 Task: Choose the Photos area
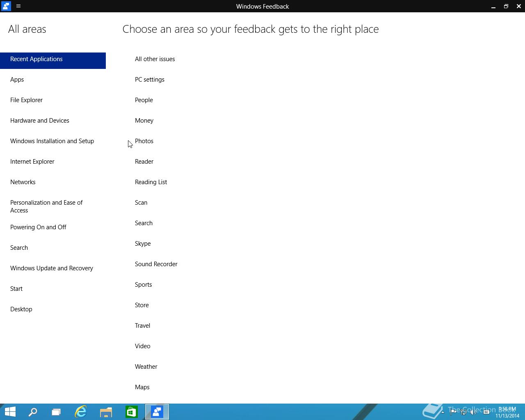pos(144,141)
